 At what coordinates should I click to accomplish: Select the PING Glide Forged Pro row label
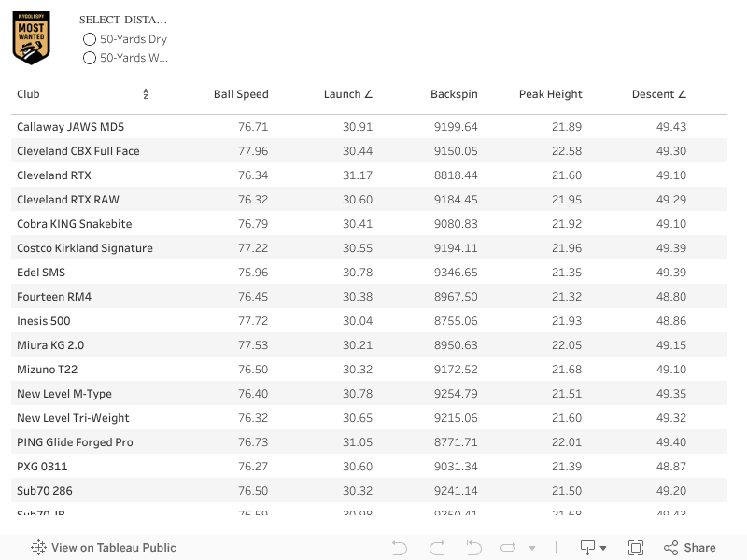(75, 442)
